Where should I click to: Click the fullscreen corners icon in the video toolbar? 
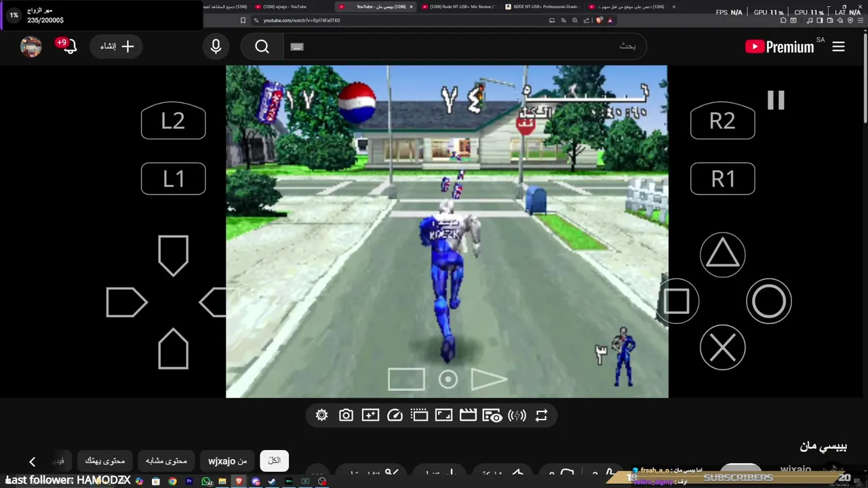(x=443, y=415)
